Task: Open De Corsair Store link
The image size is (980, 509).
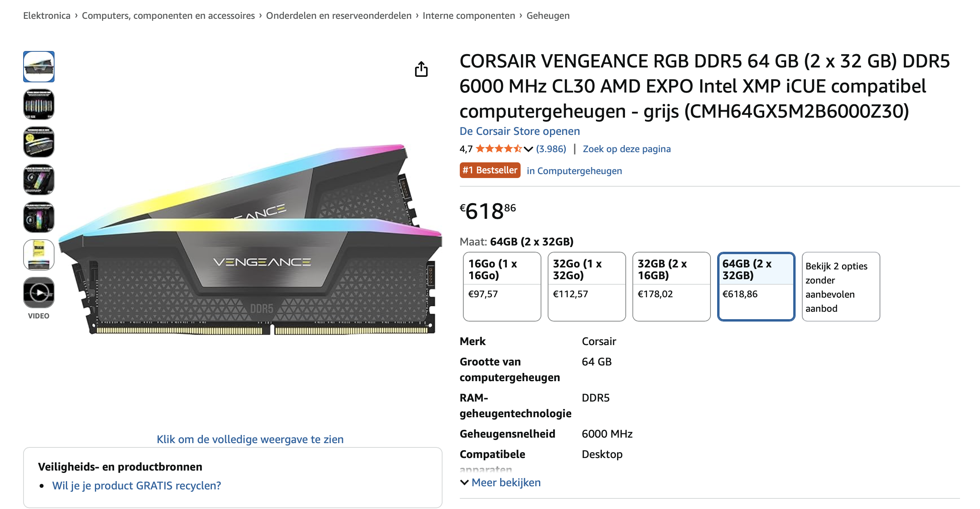Action: pos(519,131)
